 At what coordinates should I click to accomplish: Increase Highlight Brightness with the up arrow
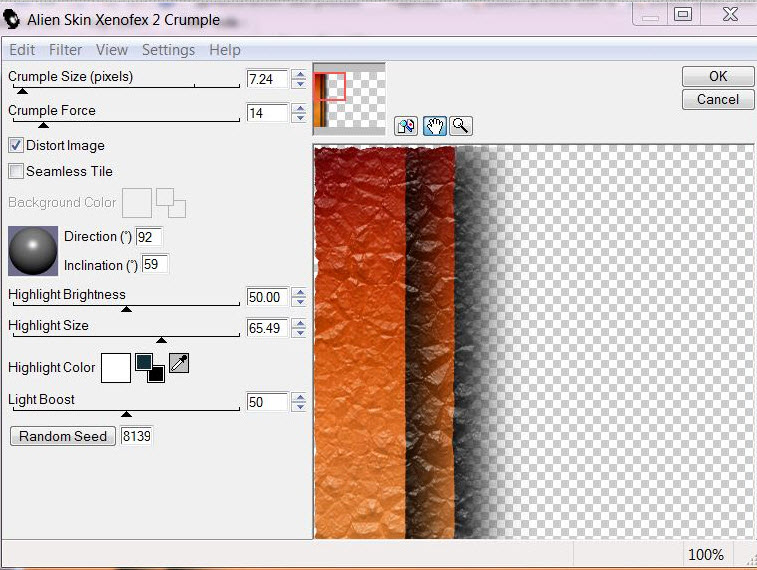(300, 292)
